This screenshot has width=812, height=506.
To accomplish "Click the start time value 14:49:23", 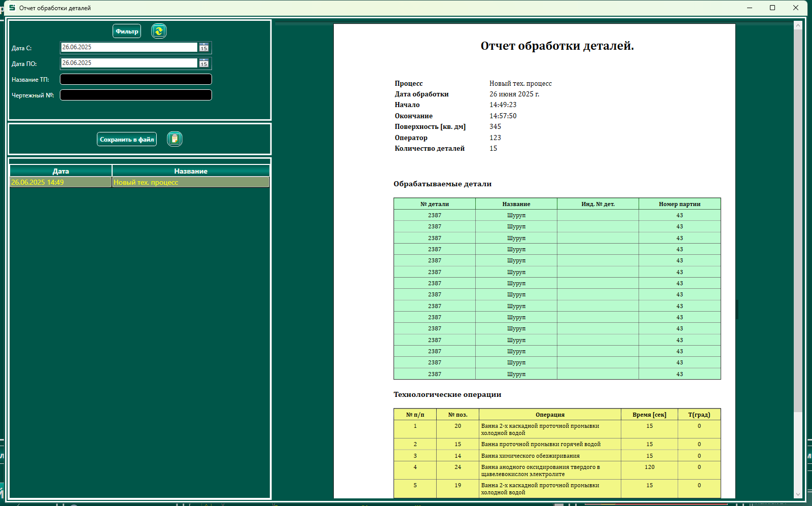I will [x=503, y=105].
